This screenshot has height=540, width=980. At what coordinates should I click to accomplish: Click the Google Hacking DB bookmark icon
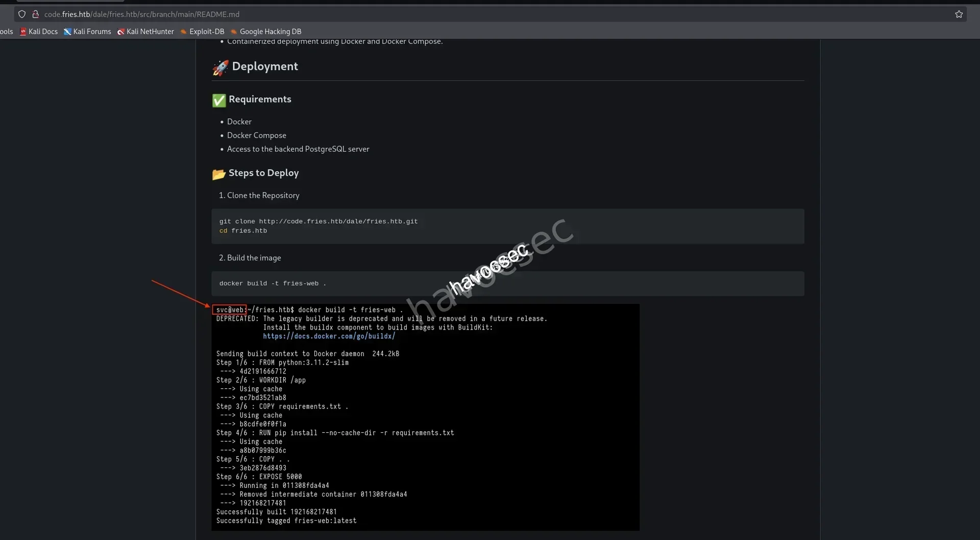coord(234,32)
